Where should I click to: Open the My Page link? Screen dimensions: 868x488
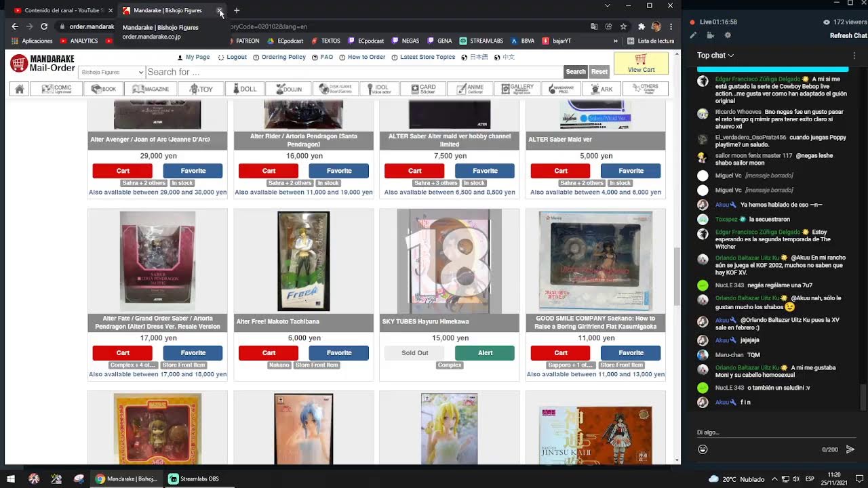(193, 57)
